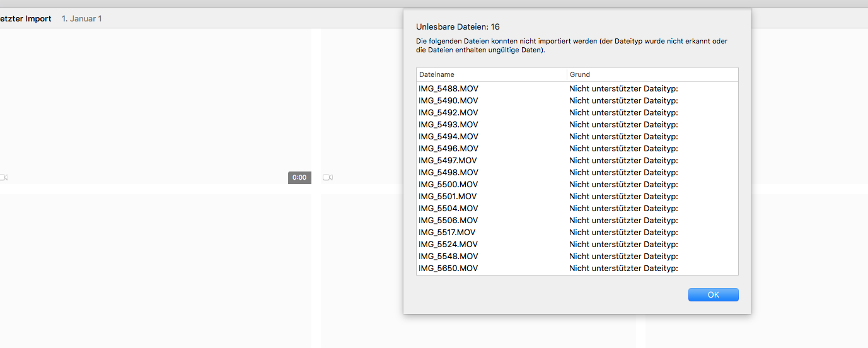
Task: Select the IMG_5490.MOV row
Action: point(577,100)
